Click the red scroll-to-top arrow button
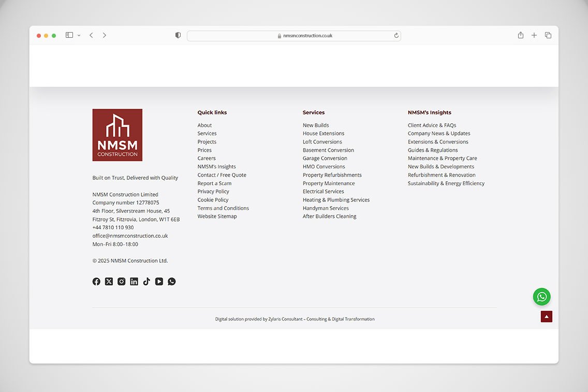Viewport: 588px width, 392px height. 546,316
